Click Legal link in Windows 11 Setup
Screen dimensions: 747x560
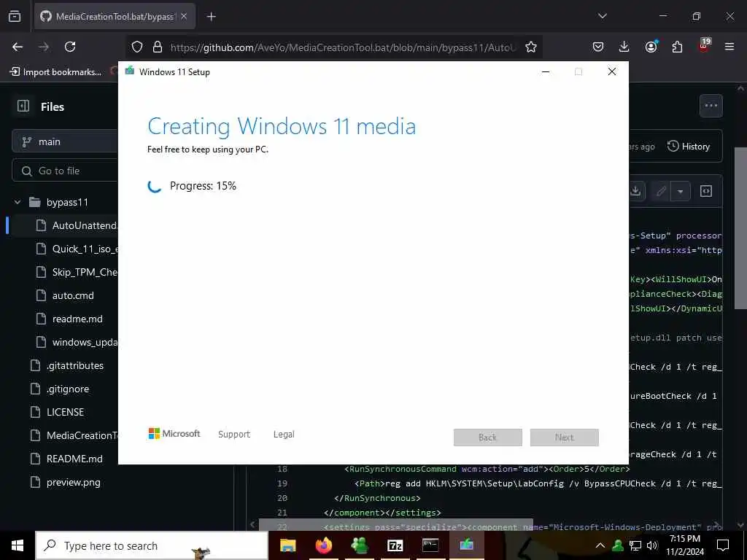(284, 435)
